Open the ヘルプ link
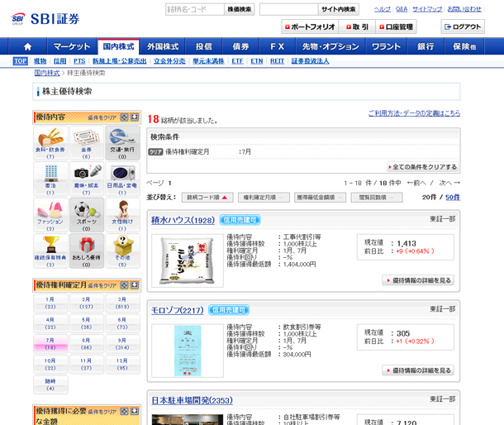This screenshot has height=425, width=504. 383,9
